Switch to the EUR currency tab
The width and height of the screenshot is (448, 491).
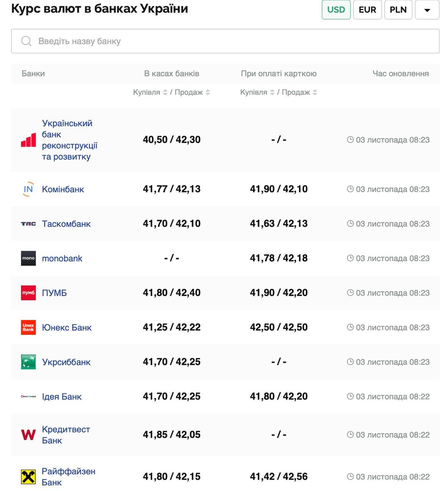[367, 10]
